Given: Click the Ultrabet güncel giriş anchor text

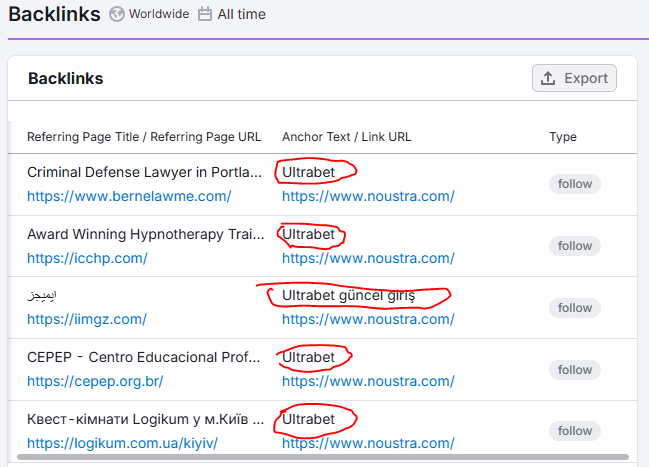Looking at the screenshot, I should 349,296.
